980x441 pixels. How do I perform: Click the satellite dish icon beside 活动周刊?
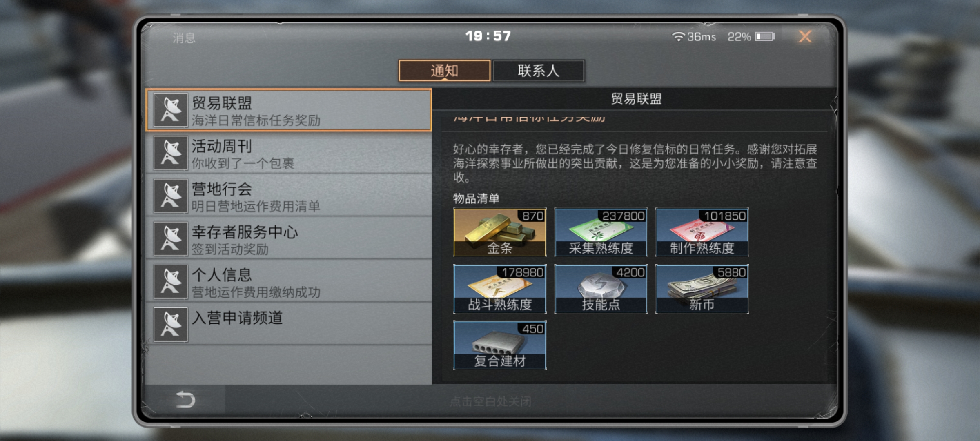pyautogui.click(x=171, y=153)
